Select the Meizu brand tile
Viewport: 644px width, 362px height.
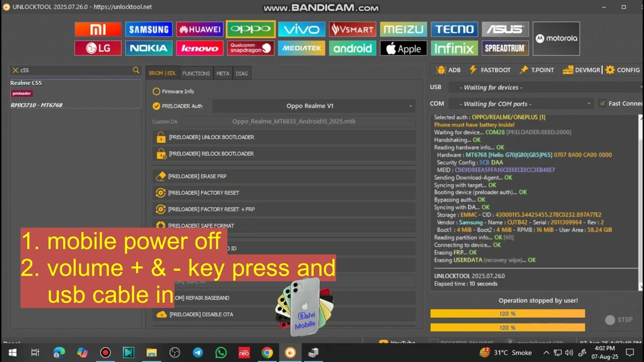pyautogui.click(x=404, y=30)
